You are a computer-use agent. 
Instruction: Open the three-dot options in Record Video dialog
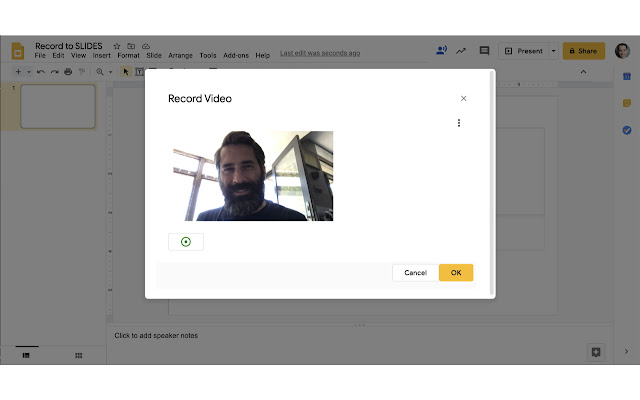click(459, 123)
